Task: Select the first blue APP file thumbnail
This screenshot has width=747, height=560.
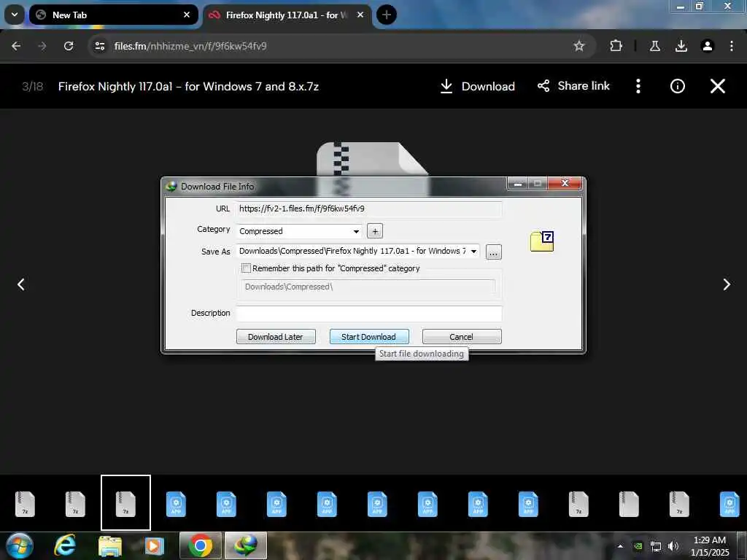Action: (176, 504)
